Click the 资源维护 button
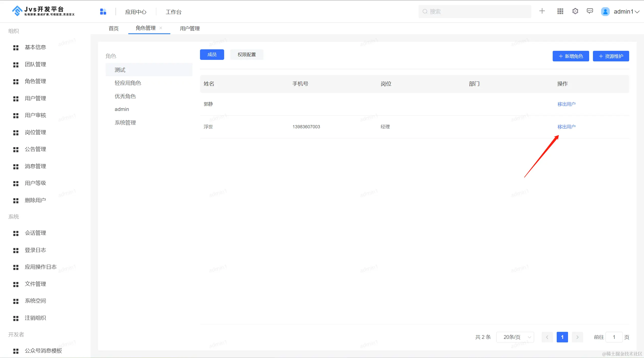Viewport: 644px width, 358px height. pos(611,56)
